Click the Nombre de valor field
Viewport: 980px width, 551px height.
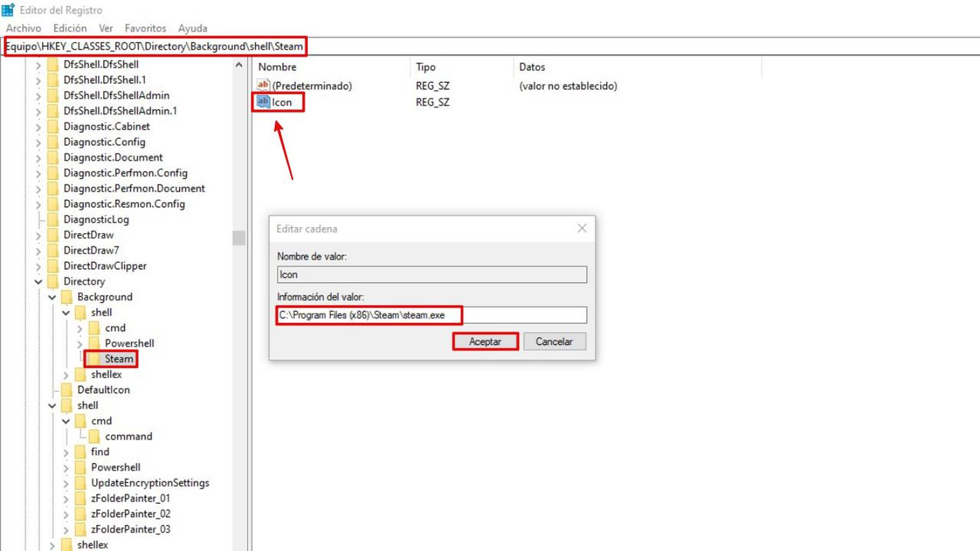(x=432, y=274)
